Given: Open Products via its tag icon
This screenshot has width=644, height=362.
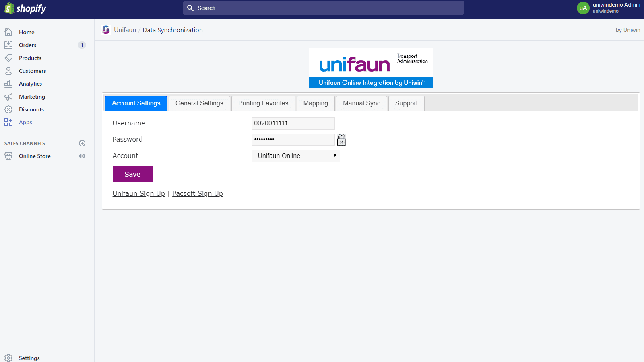Looking at the screenshot, I should coord(8,58).
